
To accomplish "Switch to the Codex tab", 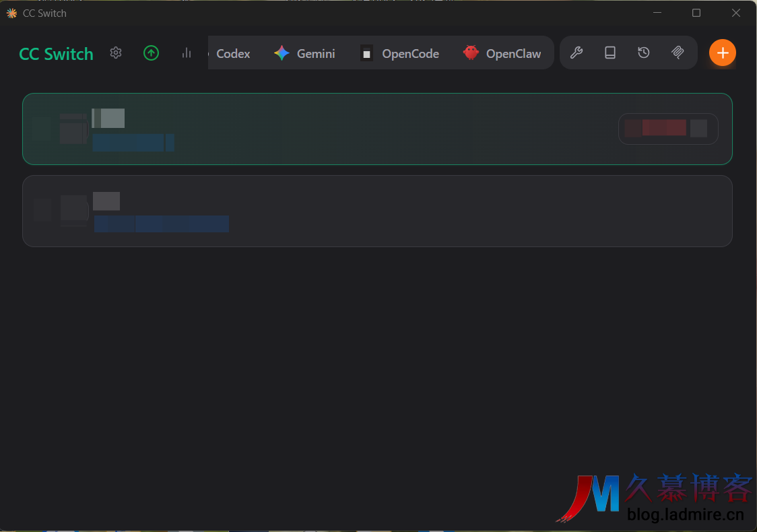I will point(233,54).
